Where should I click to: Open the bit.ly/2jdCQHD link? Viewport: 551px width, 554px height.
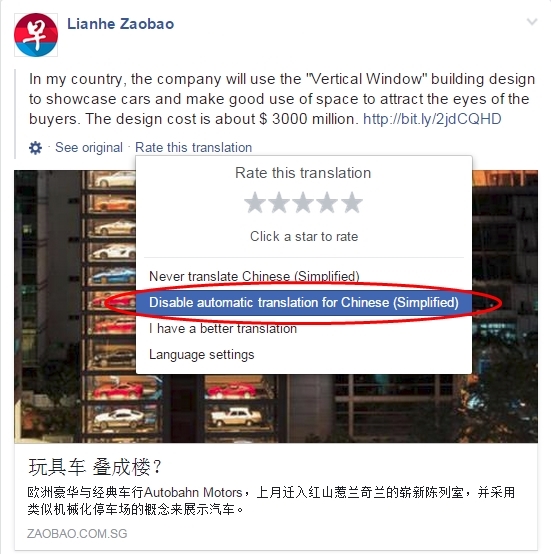(432, 119)
